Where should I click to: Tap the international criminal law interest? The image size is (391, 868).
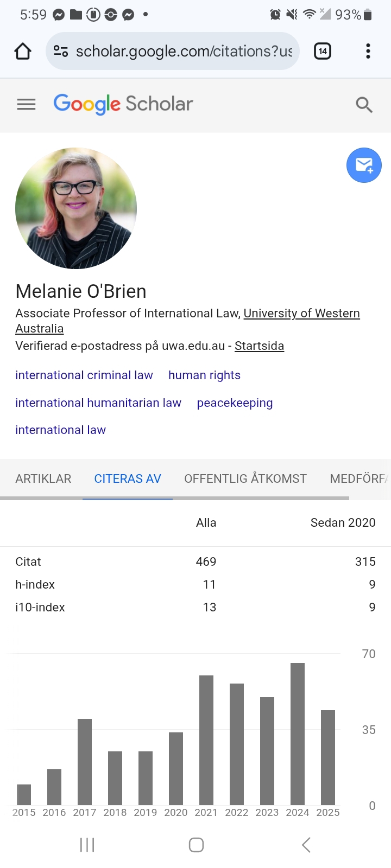[x=84, y=375]
